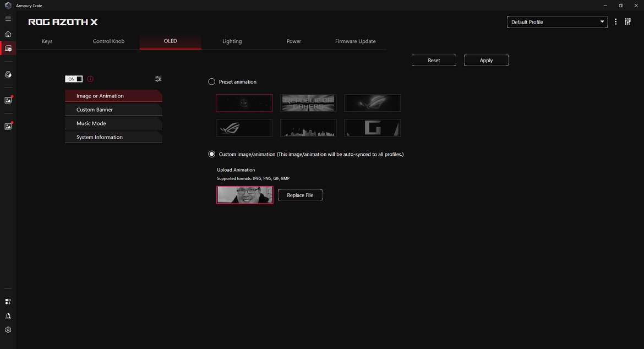Open the Firmware Update tab
Image resolution: width=644 pixels, height=349 pixels.
coord(355,41)
